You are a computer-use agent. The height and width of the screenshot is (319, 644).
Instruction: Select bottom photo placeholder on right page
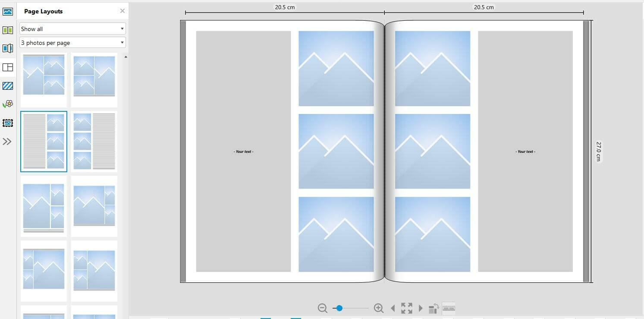tap(433, 234)
